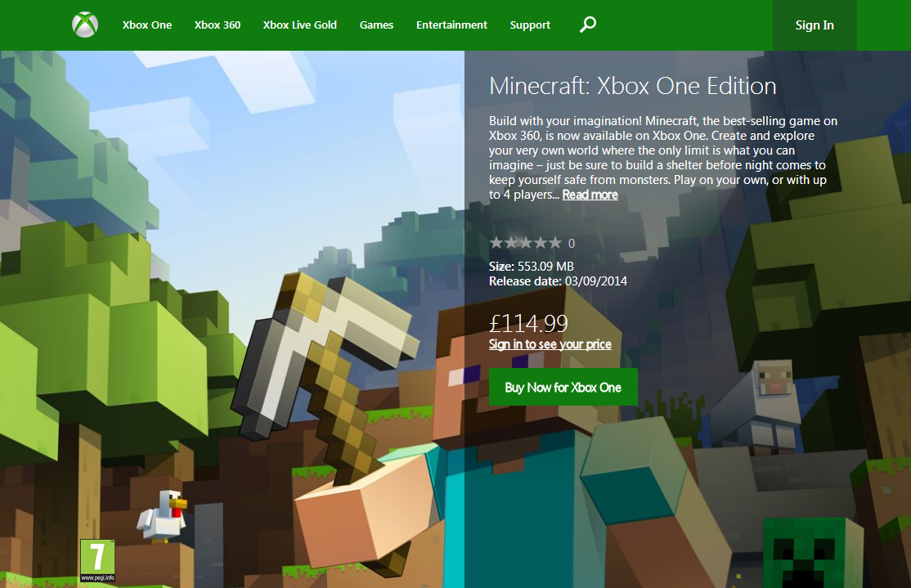Click Buy Now for Xbox One
911x588 pixels.
(x=563, y=387)
